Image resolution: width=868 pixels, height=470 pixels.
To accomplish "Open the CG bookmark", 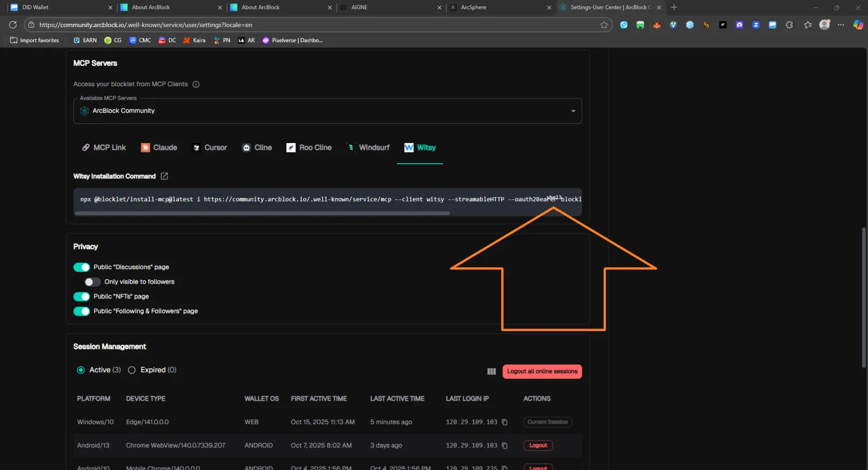I will pyautogui.click(x=113, y=40).
